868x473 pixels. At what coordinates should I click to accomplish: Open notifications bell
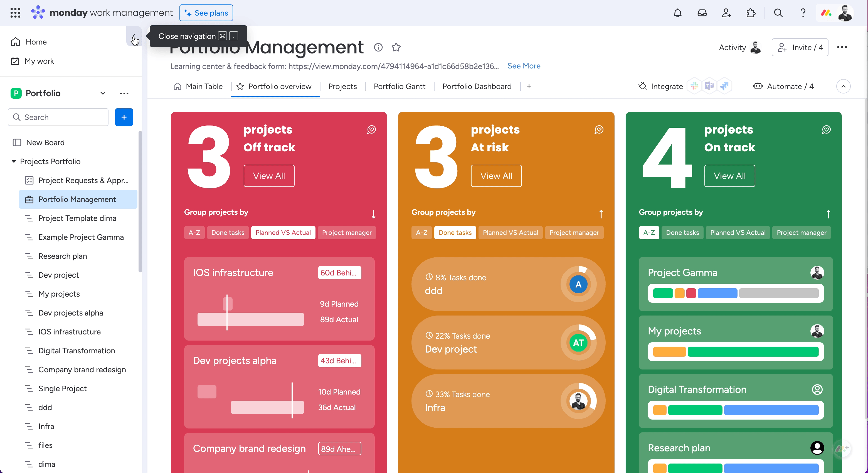click(x=678, y=13)
